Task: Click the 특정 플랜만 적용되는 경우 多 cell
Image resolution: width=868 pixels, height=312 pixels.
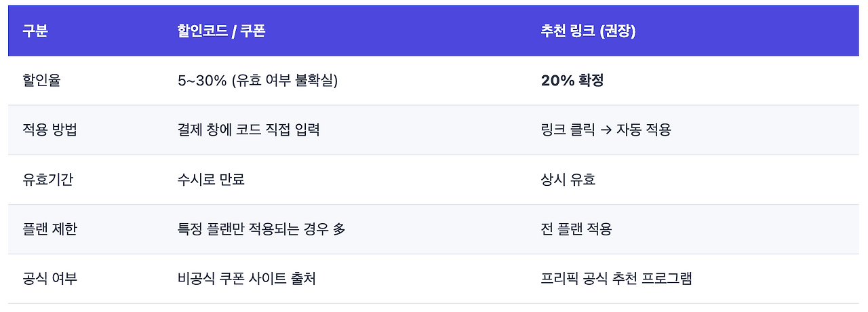Action: coord(261,229)
